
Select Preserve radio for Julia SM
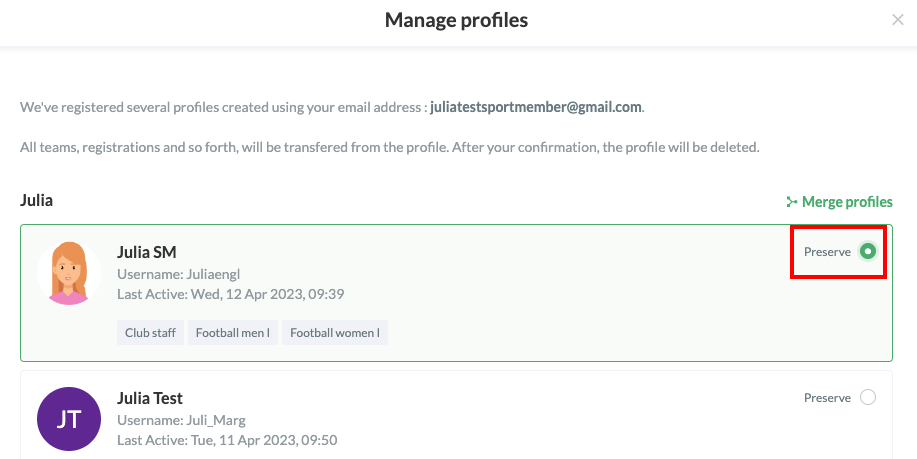[868, 251]
